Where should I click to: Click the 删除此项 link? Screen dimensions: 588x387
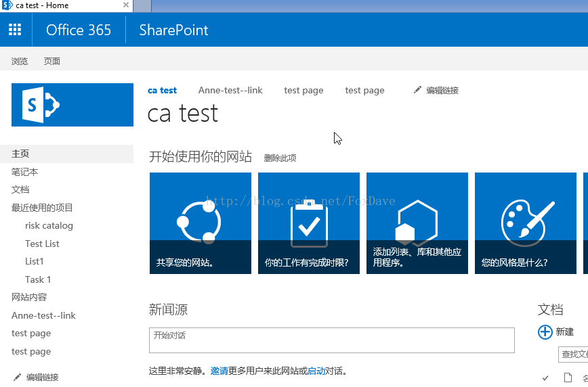tap(280, 158)
